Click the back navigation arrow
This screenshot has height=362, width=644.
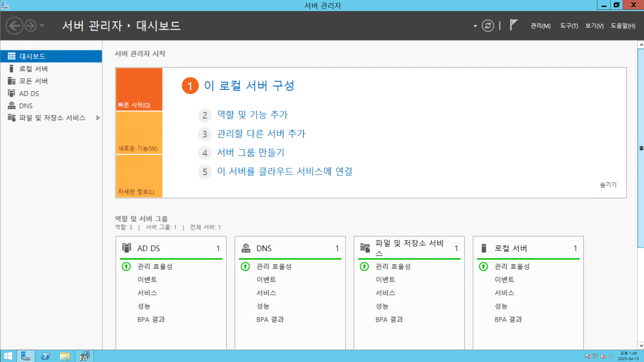(14, 25)
